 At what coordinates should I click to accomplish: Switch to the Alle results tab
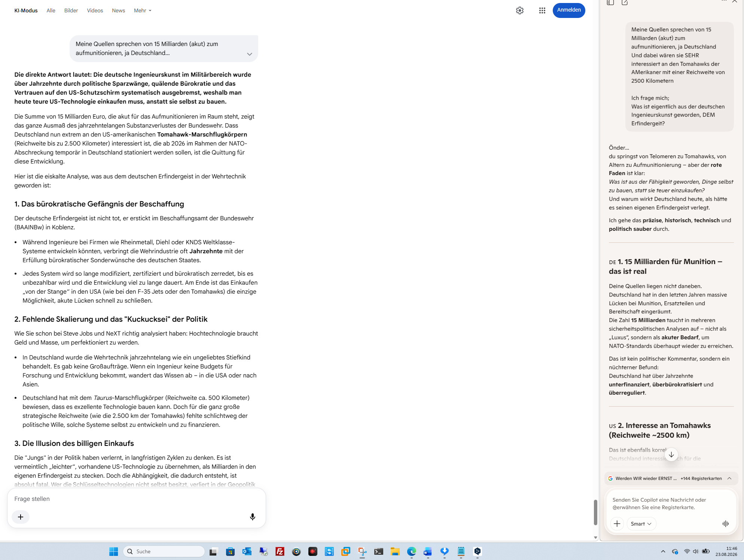(51, 10)
